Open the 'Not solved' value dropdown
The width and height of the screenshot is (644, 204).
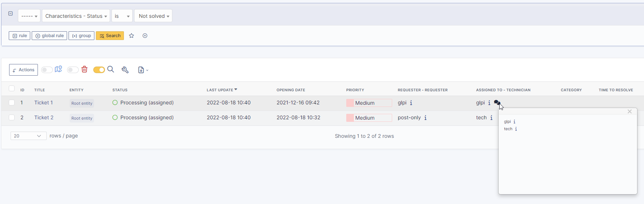click(153, 16)
